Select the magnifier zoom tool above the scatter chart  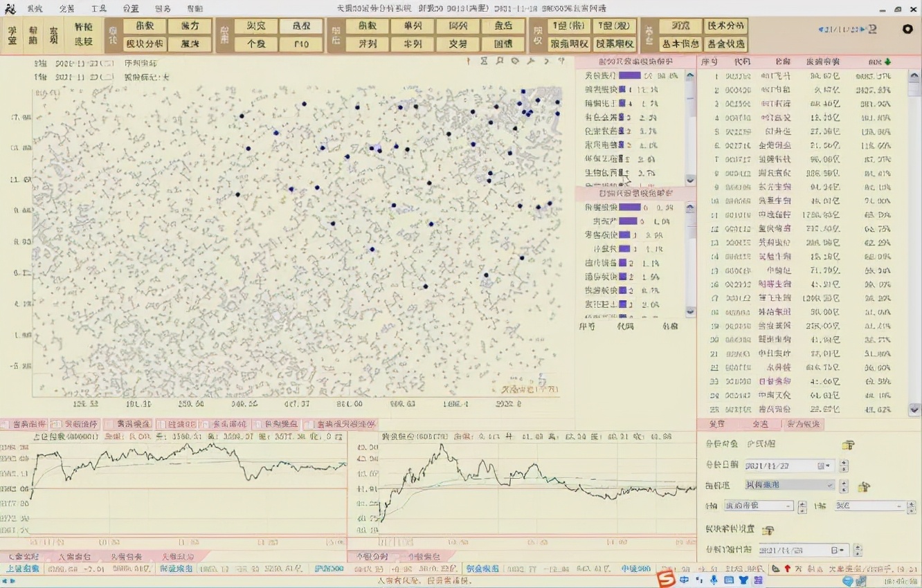click(x=500, y=62)
